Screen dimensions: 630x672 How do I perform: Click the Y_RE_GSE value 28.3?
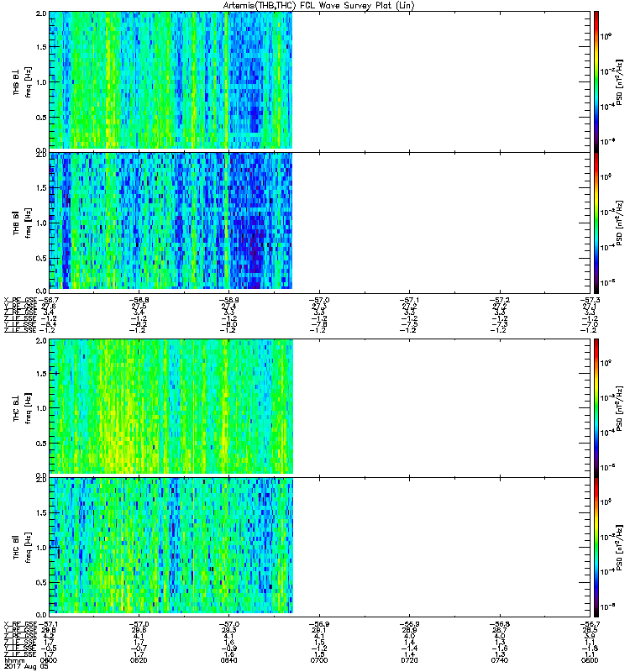pos(228,631)
